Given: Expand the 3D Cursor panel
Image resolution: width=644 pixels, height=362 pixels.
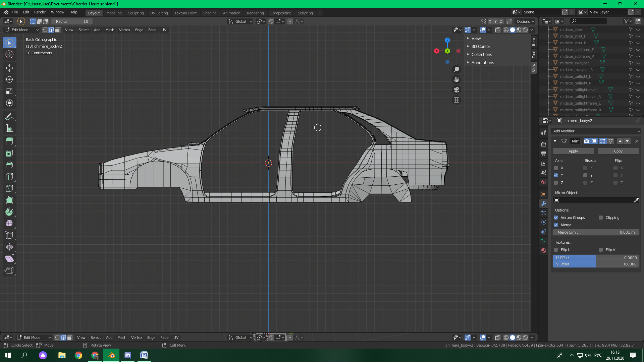Looking at the screenshot, I should click(x=481, y=47).
